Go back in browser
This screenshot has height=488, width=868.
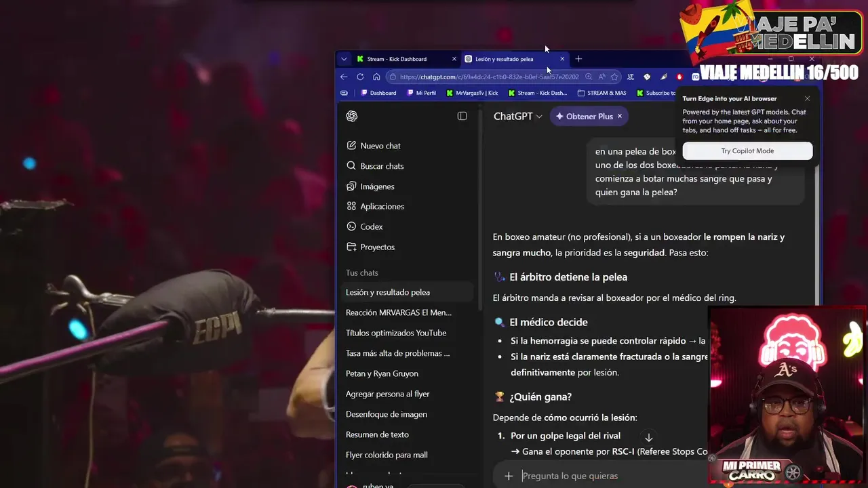344,77
